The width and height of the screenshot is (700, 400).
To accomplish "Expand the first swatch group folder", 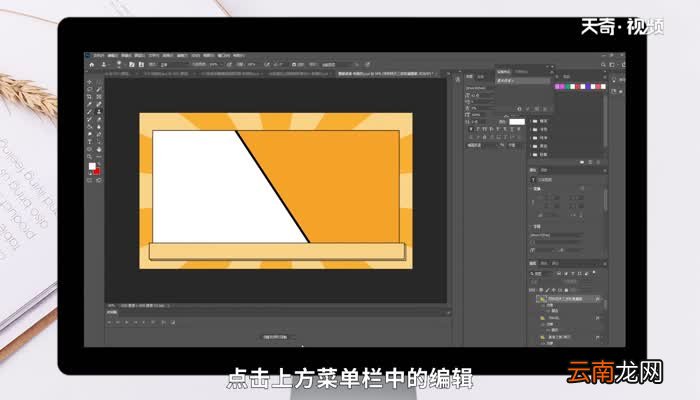I will [531, 121].
